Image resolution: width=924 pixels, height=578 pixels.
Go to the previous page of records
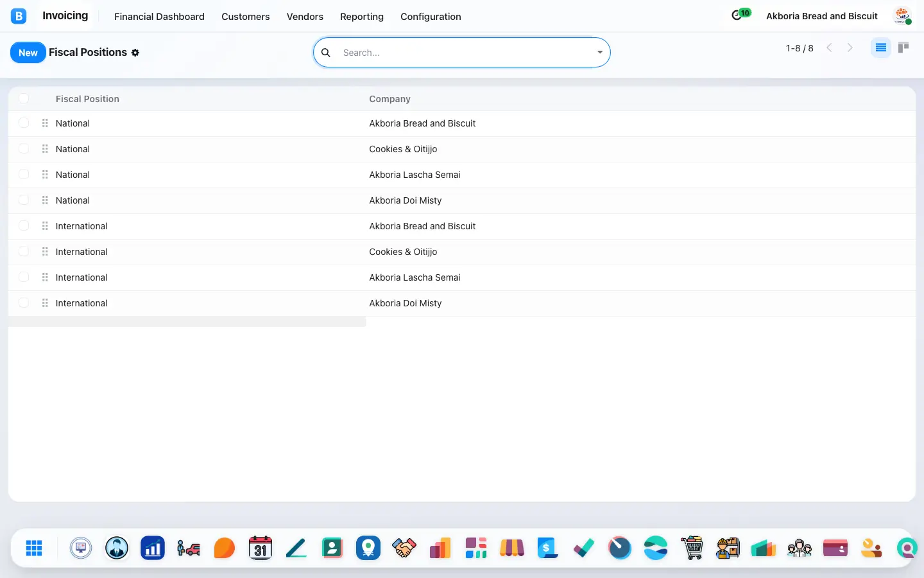pyautogui.click(x=829, y=48)
